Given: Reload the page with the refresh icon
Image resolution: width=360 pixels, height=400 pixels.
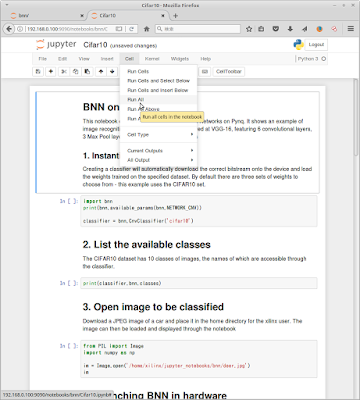Looking at the screenshot, I should pyautogui.click(x=131, y=29).
